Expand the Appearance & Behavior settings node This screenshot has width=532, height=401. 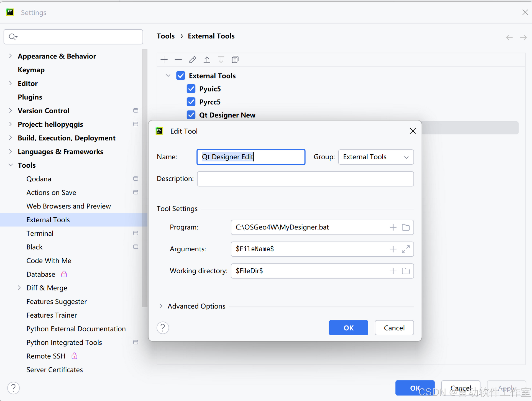pyautogui.click(x=11, y=56)
